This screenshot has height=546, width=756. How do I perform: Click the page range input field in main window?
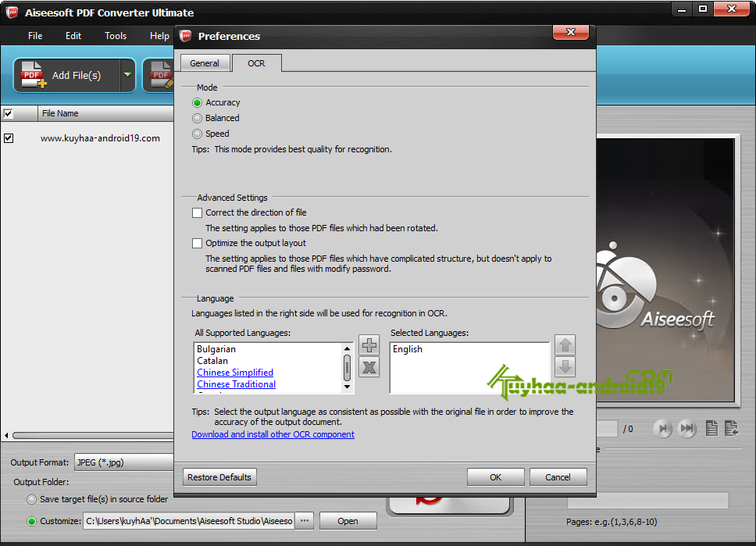point(647,500)
